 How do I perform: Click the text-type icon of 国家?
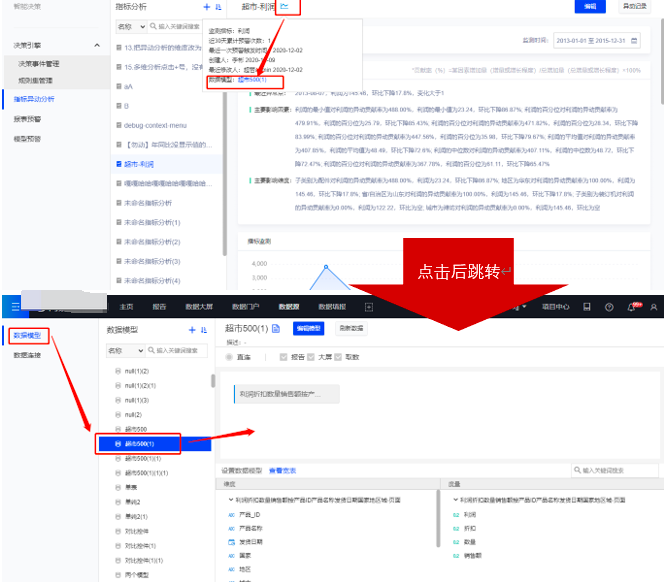(x=231, y=555)
